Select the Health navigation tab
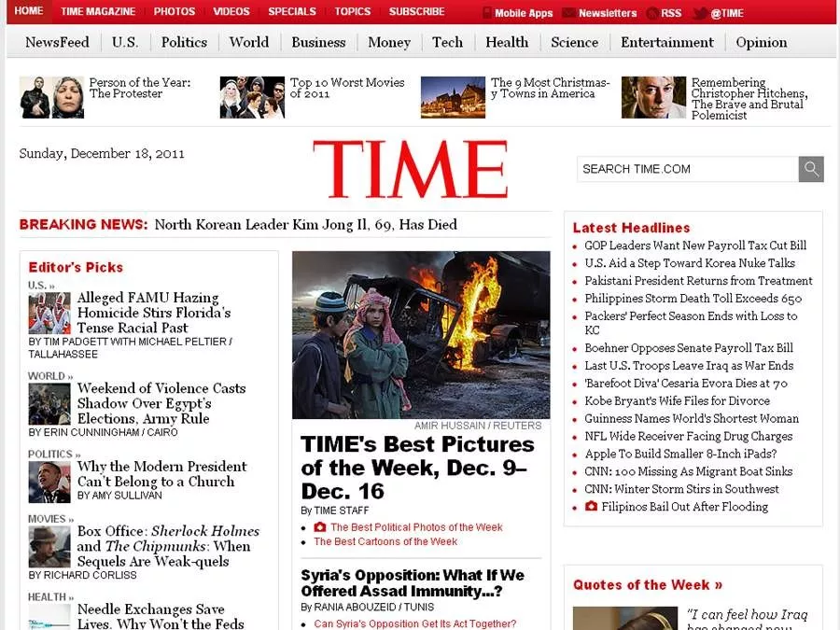This screenshot has width=840, height=630. (x=507, y=42)
